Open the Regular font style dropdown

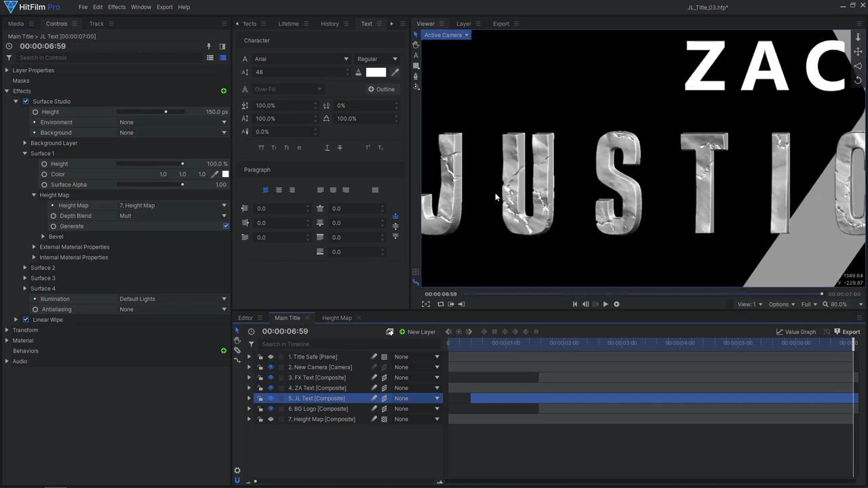(377, 59)
